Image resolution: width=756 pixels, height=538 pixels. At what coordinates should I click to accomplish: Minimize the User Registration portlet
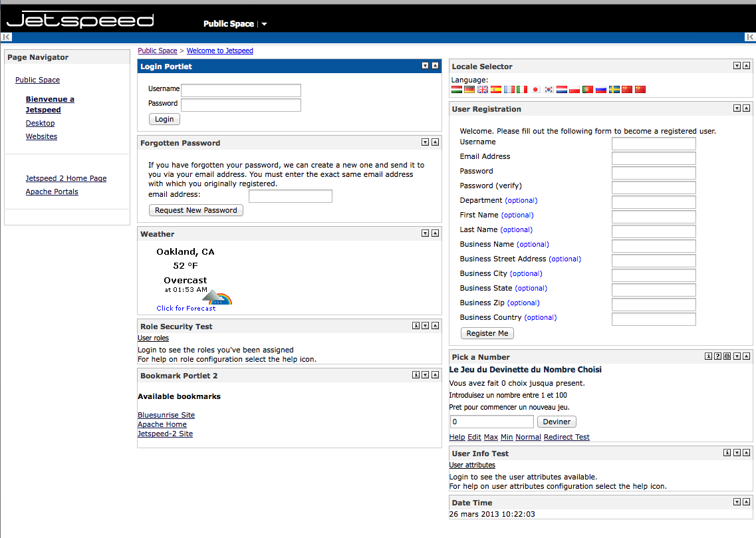point(737,108)
